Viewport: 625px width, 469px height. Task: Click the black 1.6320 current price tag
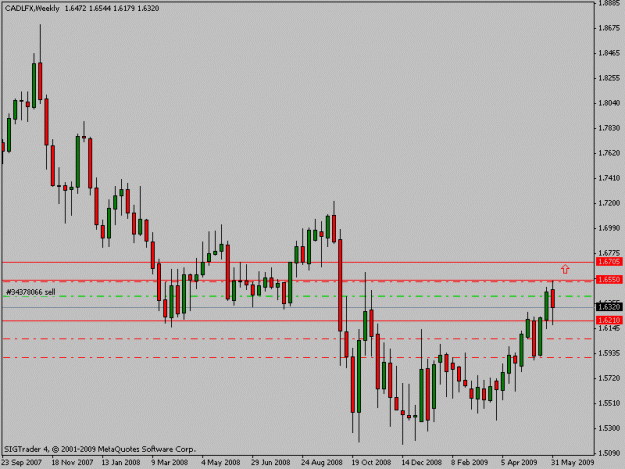609,307
